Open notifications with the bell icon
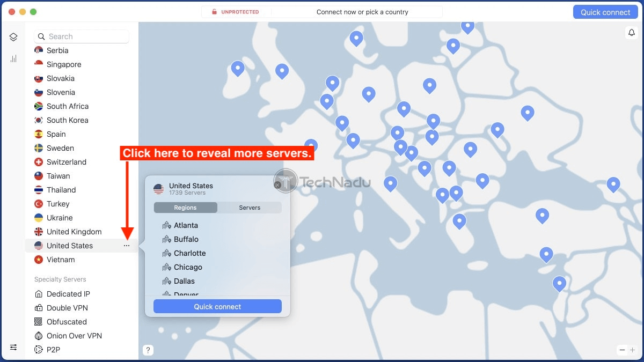 [x=631, y=33]
